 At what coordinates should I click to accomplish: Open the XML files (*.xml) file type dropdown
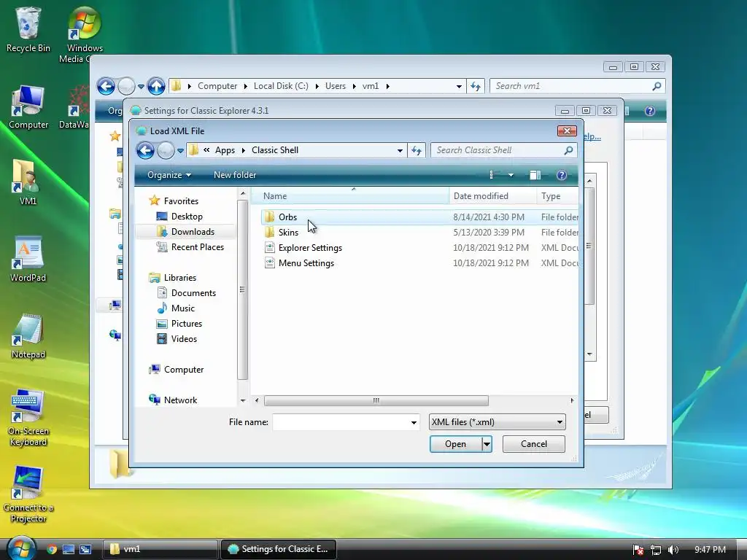coord(497,422)
